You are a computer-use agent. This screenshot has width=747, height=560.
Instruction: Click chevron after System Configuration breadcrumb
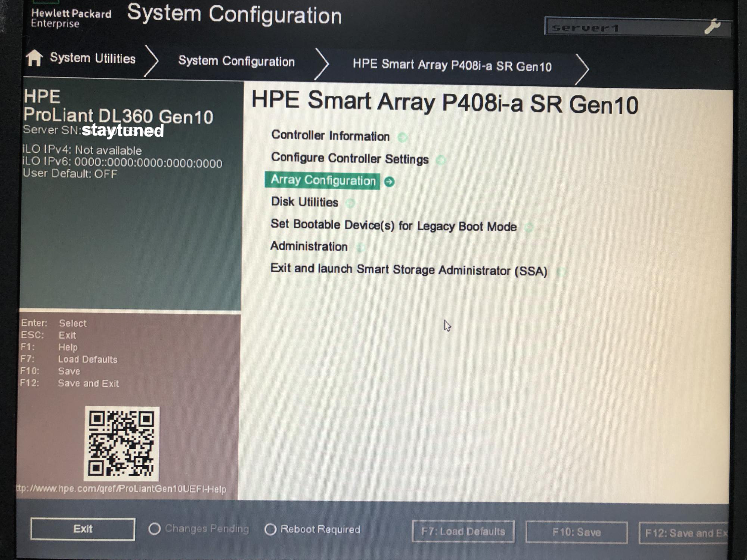[x=322, y=64]
